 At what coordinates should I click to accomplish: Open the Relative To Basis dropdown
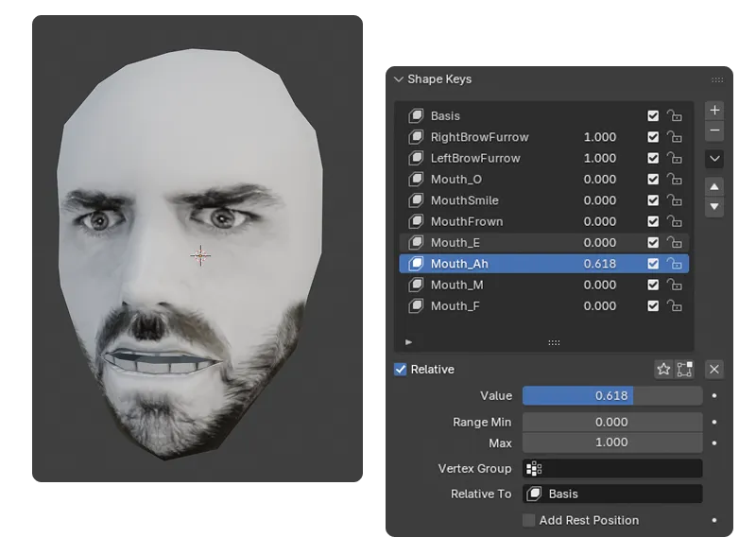click(611, 494)
